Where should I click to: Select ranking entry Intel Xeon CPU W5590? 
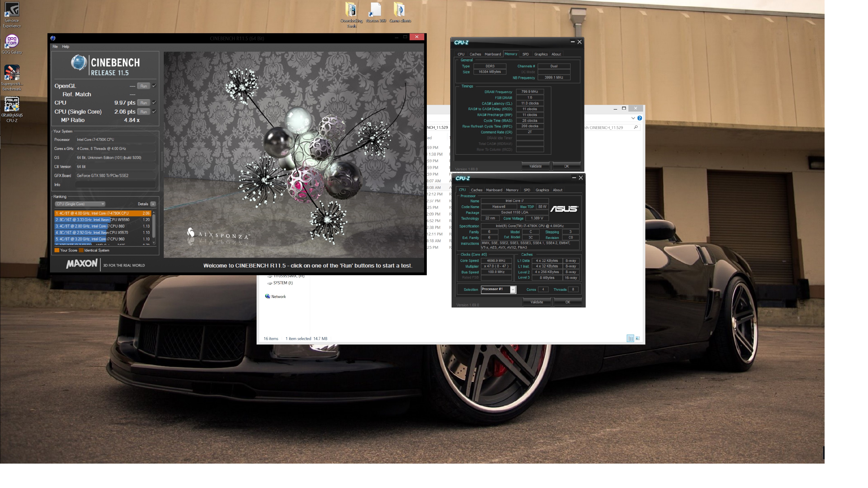(103, 220)
